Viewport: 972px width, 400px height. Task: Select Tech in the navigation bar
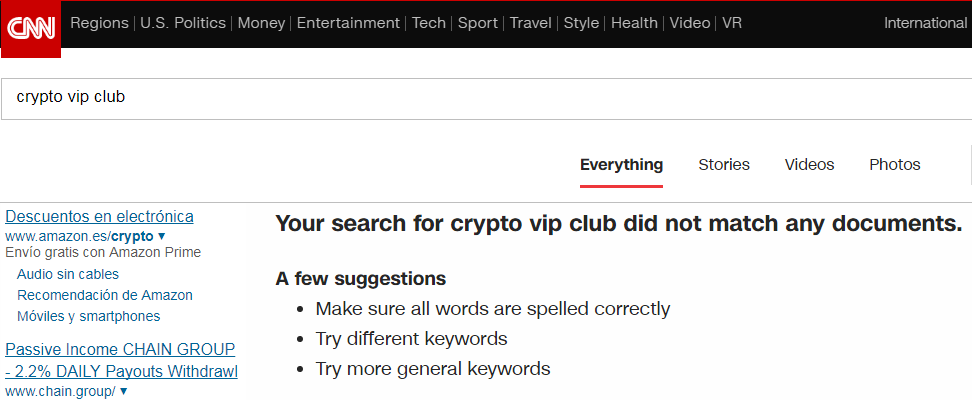tap(429, 24)
